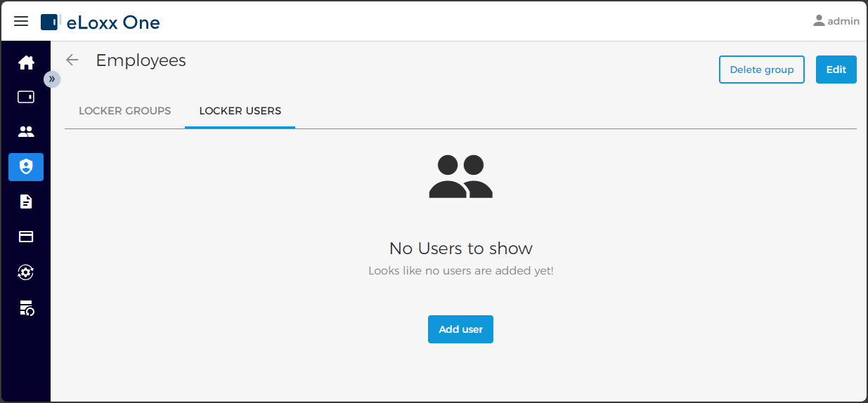The width and height of the screenshot is (868, 403).
Task: Open the lockers sidebar icon
Action: click(x=26, y=97)
